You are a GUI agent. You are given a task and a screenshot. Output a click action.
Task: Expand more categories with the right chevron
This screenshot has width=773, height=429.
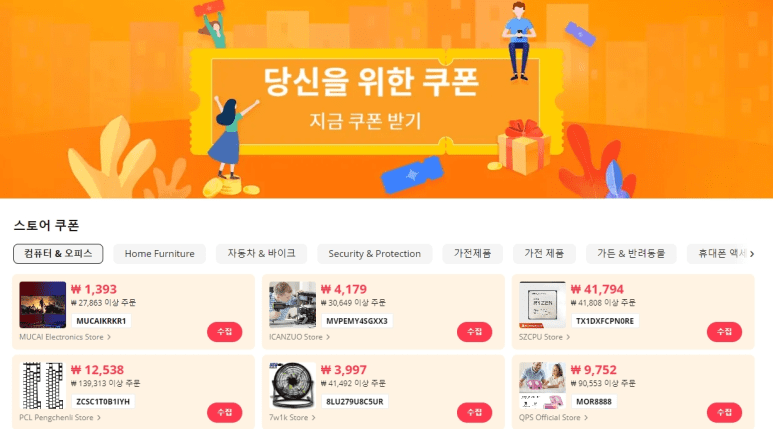point(752,254)
